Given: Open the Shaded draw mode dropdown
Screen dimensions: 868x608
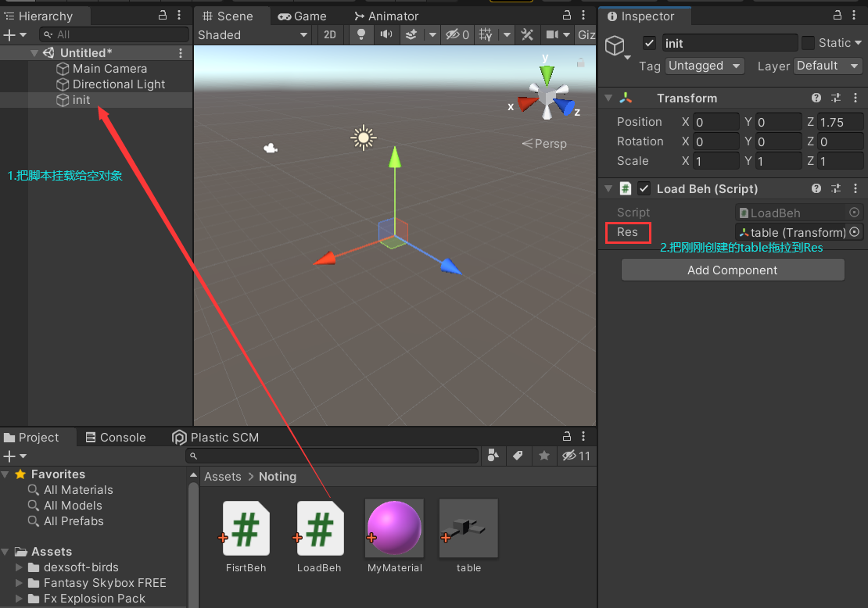Looking at the screenshot, I should pos(253,35).
